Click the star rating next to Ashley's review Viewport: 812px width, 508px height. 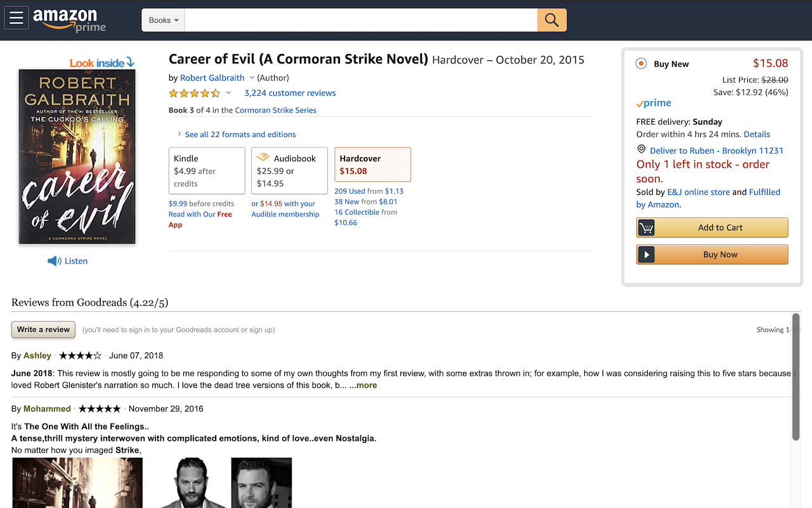[x=80, y=355]
